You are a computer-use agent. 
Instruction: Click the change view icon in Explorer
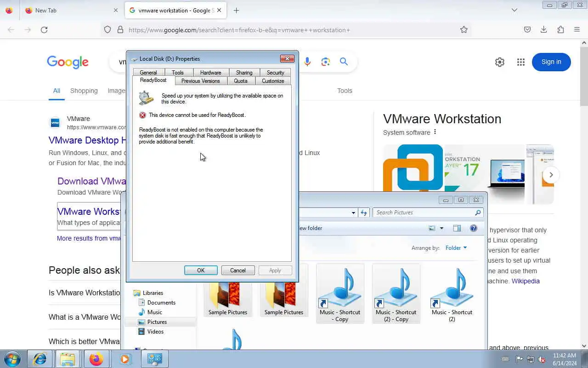[x=432, y=228]
